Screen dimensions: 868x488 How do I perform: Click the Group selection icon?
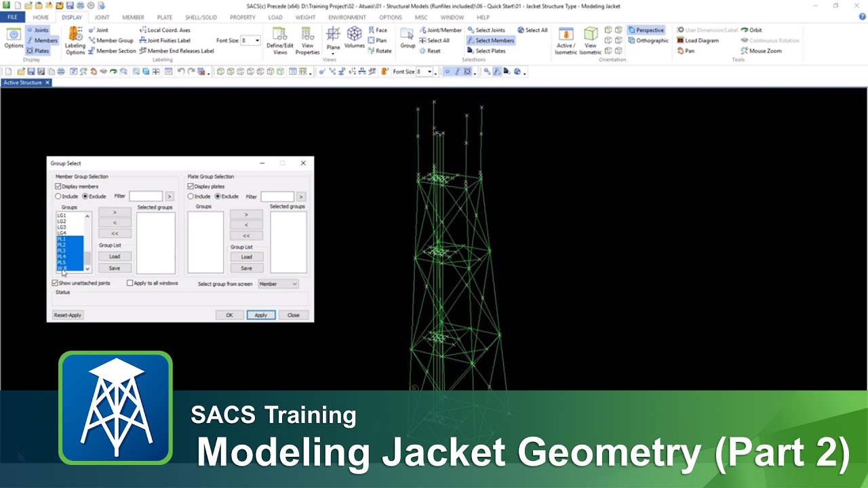coord(408,38)
